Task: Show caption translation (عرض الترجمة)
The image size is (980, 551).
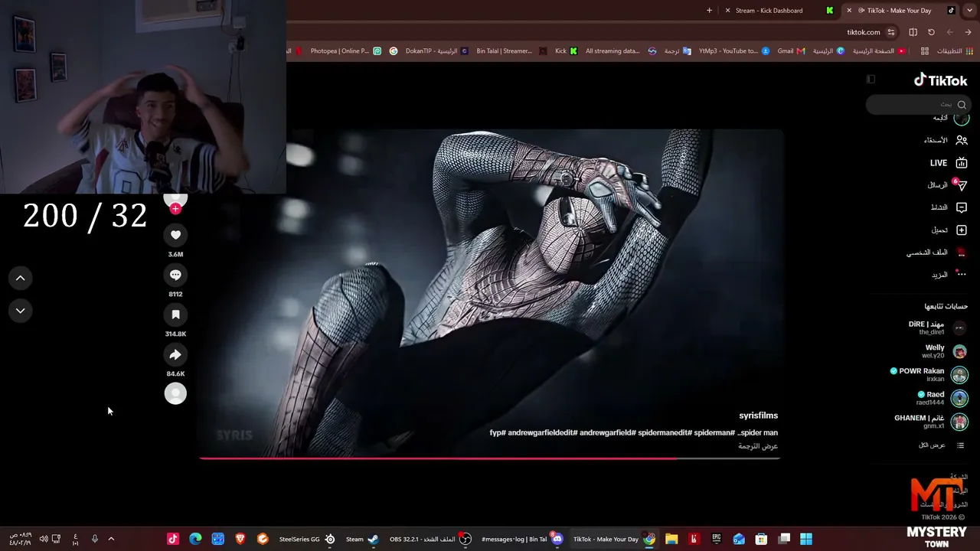Action: click(x=758, y=446)
